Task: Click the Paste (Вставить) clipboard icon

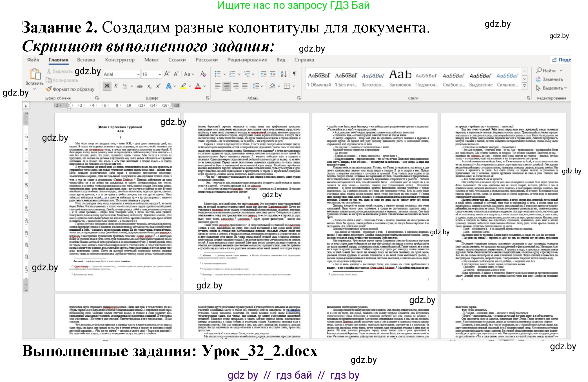Action: click(x=35, y=74)
